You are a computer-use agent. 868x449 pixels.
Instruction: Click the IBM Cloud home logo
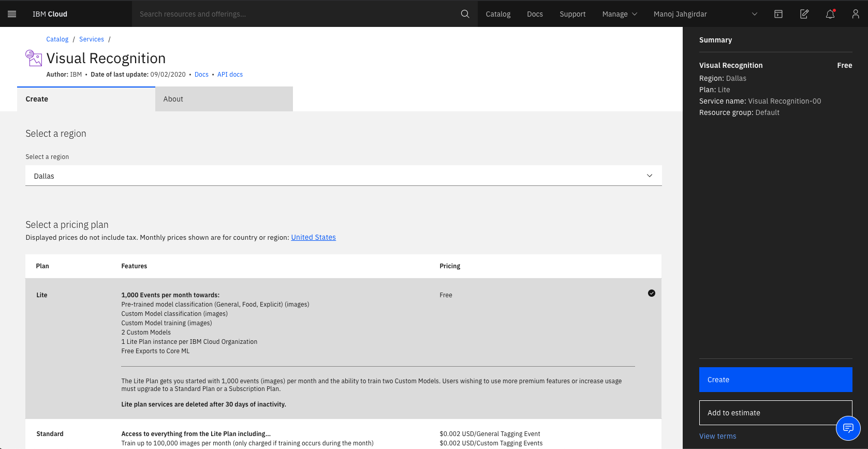[x=50, y=14]
